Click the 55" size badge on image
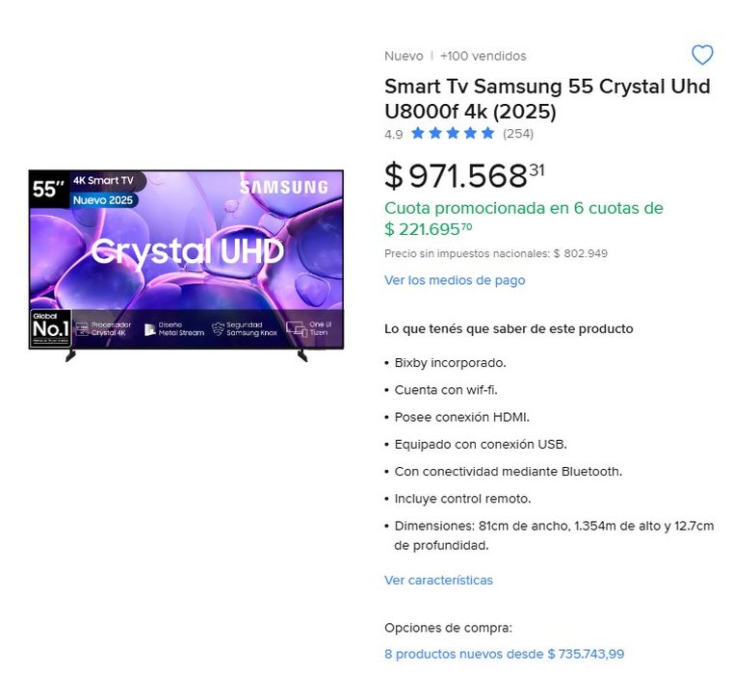 point(48,188)
